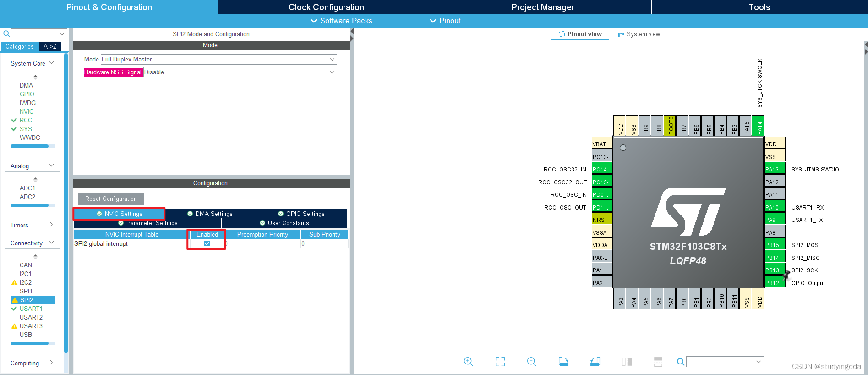Select GPIO under System Core

pyautogui.click(x=27, y=94)
